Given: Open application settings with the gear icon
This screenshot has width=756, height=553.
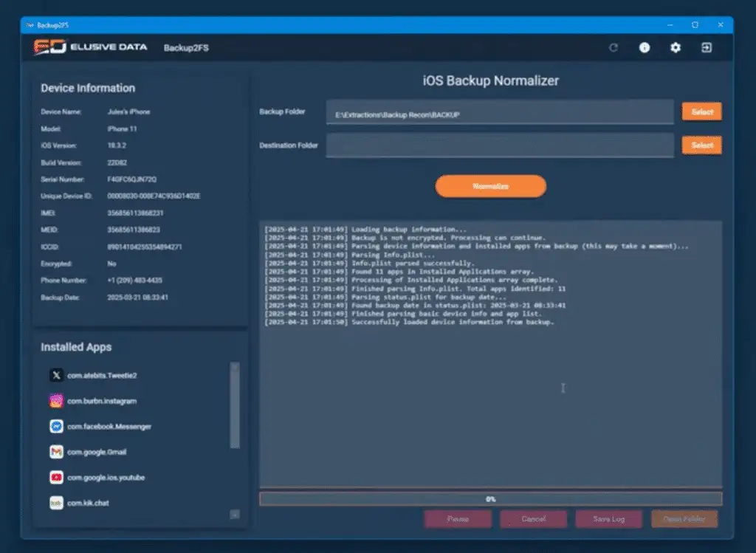Looking at the screenshot, I should (x=675, y=47).
